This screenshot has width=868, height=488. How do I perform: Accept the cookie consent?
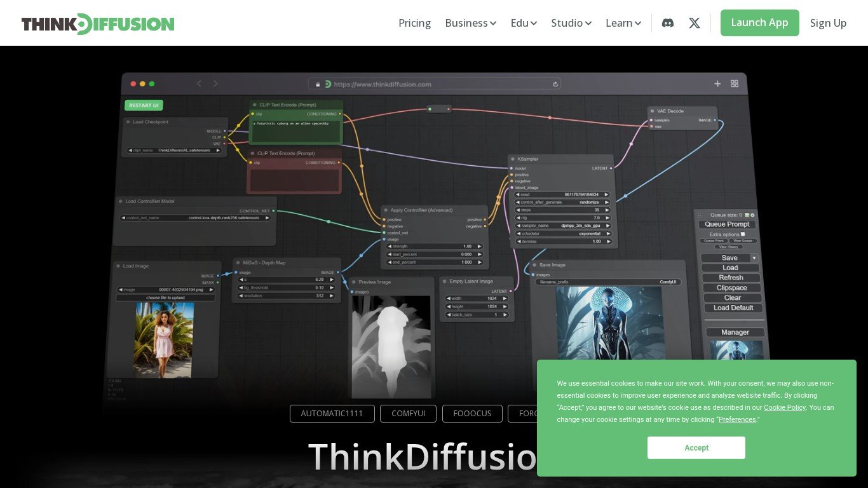(696, 448)
